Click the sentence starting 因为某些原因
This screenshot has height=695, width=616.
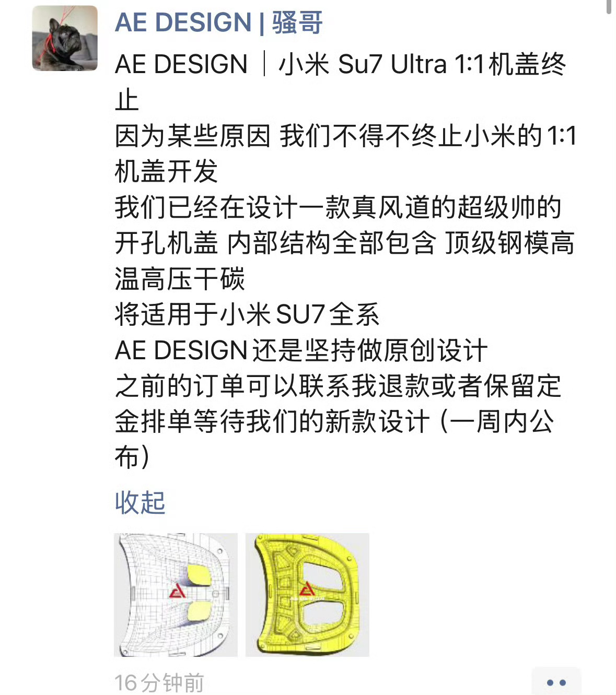[x=345, y=154]
